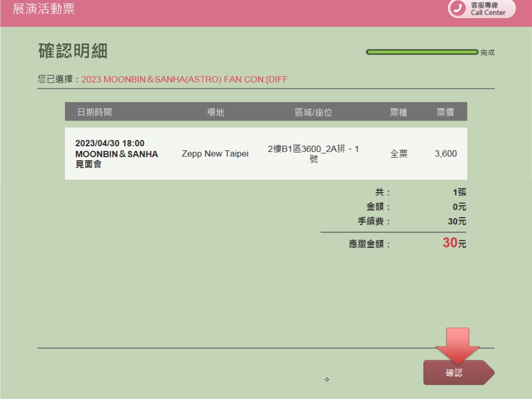This screenshot has width=532, height=399.
Task: Click the 客服專線 Call Center label
Action: (x=488, y=9)
